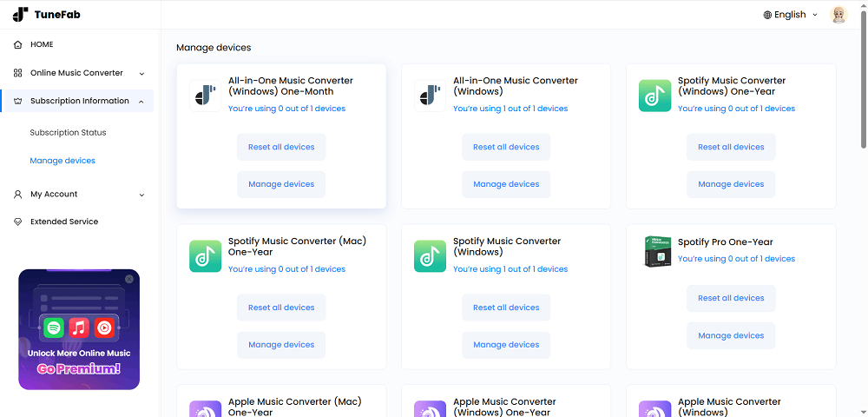Image resolution: width=868 pixels, height=417 pixels.
Task: Click the Apple Music Converter (Mac) One-Year icon
Action: click(205, 408)
